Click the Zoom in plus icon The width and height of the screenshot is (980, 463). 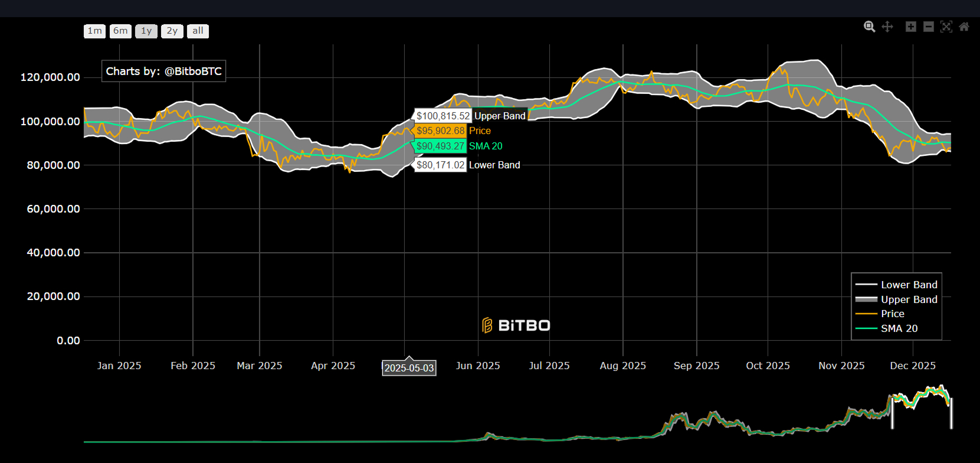tap(911, 27)
